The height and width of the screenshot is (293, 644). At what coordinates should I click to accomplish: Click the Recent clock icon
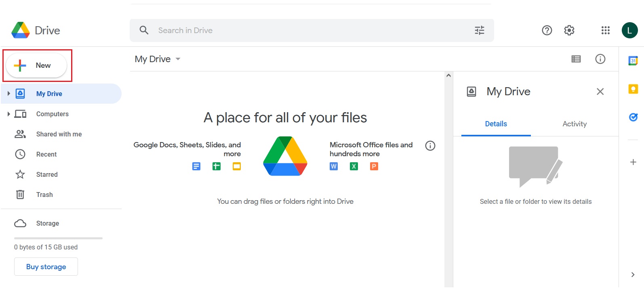coord(20,154)
